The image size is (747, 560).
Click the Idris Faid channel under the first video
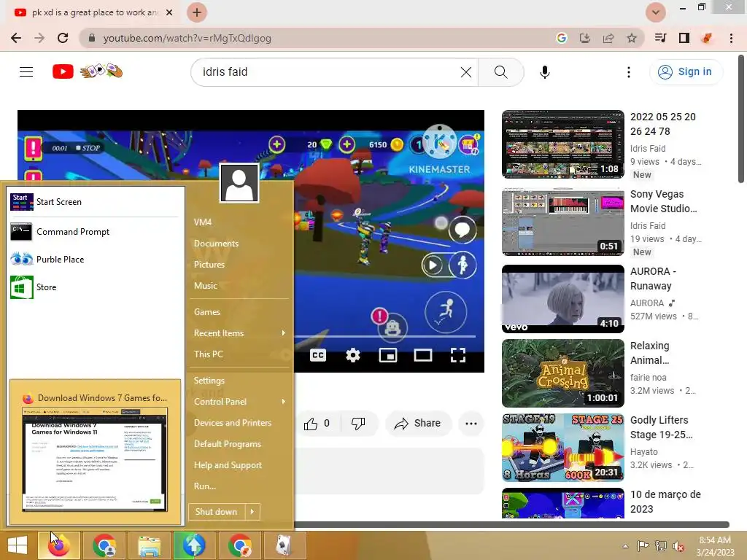[x=648, y=149]
